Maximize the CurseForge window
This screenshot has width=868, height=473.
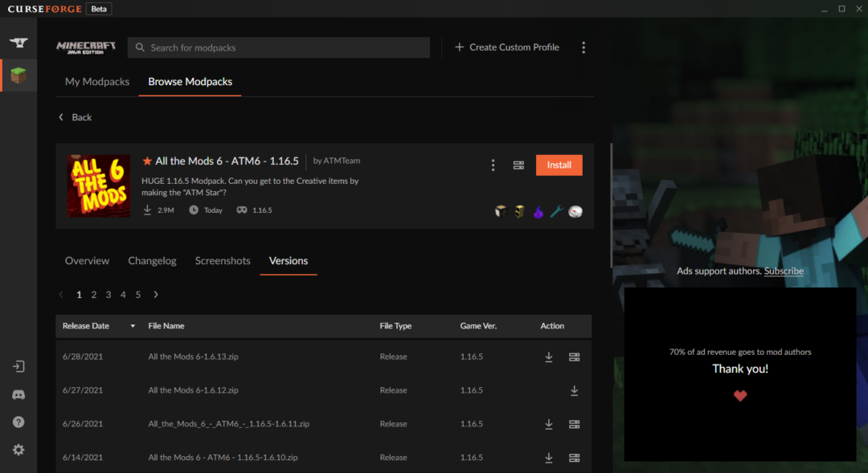pos(841,9)
